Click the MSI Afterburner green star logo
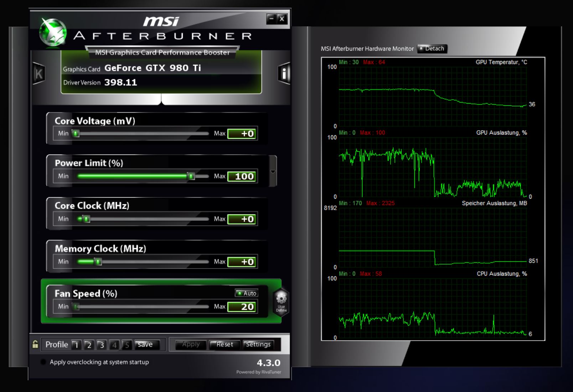 tap(53, 33)
